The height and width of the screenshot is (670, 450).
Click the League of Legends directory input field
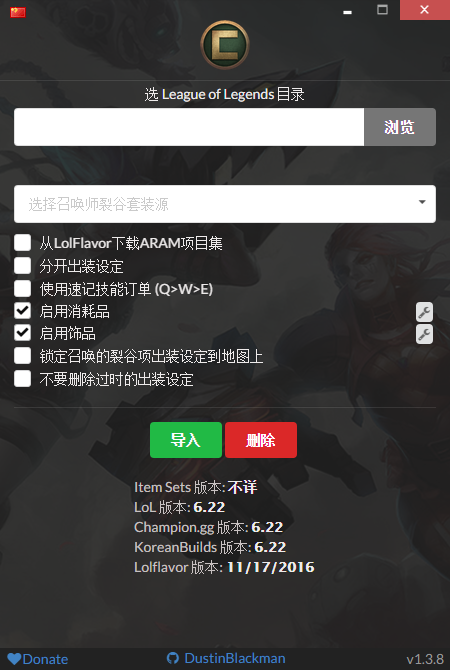[x=189, y=127]
